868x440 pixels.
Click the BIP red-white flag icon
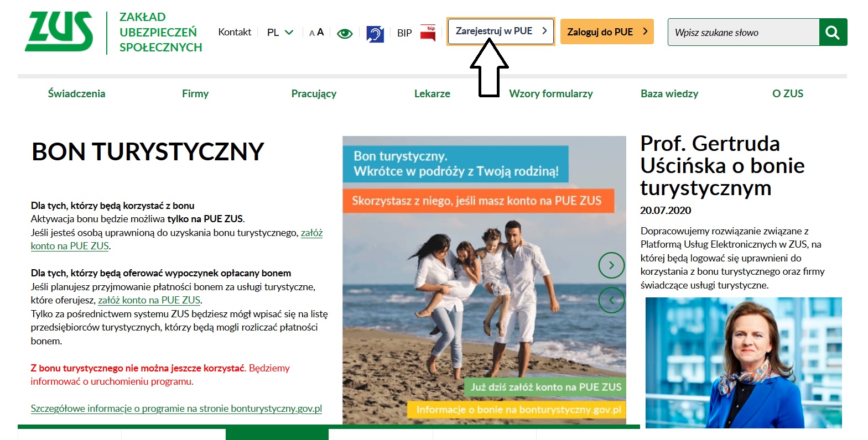pos(428,33)
